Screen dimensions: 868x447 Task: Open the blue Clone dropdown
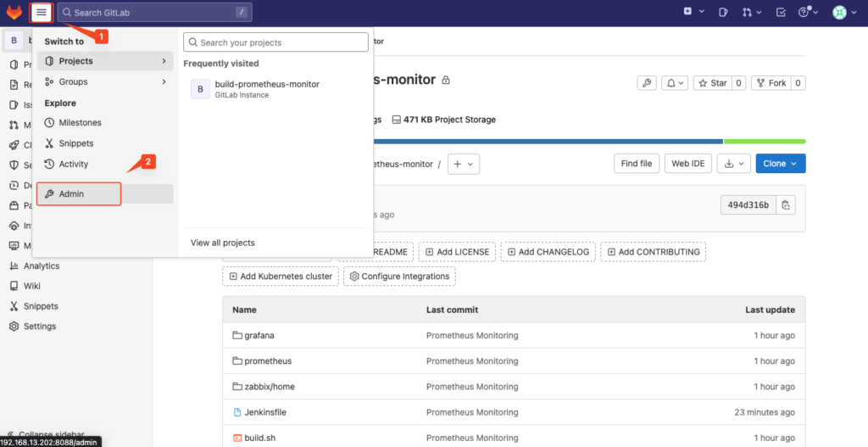coord(781,164)
